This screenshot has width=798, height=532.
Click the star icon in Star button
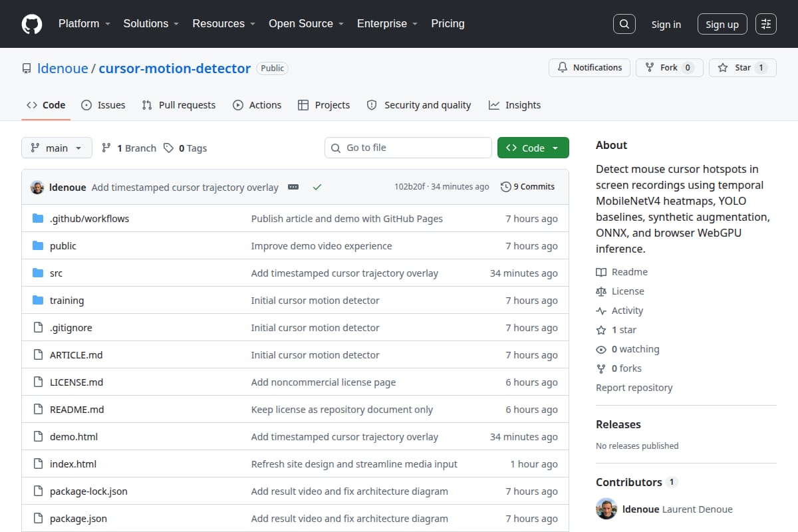coord(723,68)
